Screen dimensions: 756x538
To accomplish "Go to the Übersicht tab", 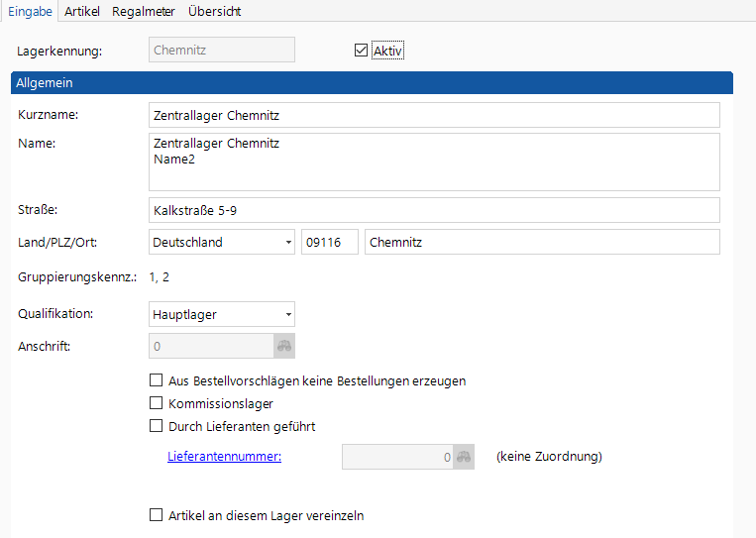I will tap(214, 11).
